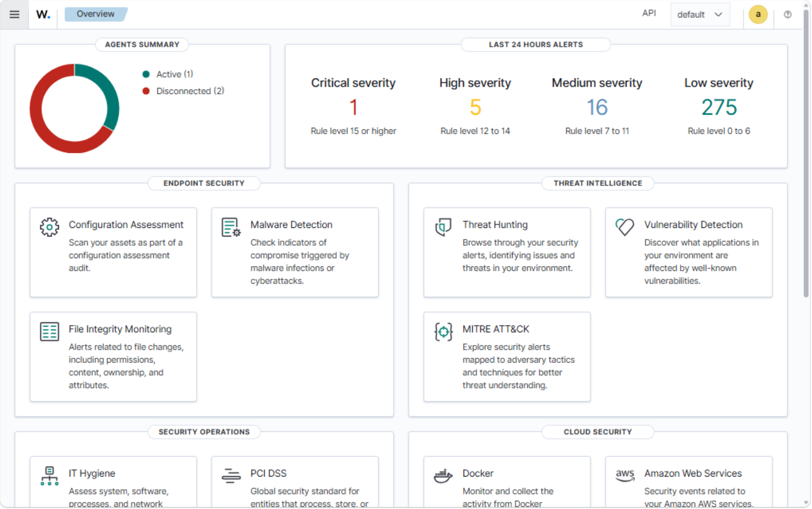This screenshot has width=812, height=509.
Task: Click the high severity count 5
Action: pyautogui.click(x=475, y=107)
